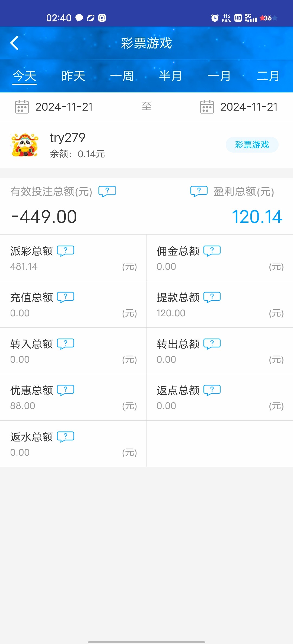The width and height of the screenshot is (293, 644).
Task: Show help for 佣金总额
Action: pos(212,251)
